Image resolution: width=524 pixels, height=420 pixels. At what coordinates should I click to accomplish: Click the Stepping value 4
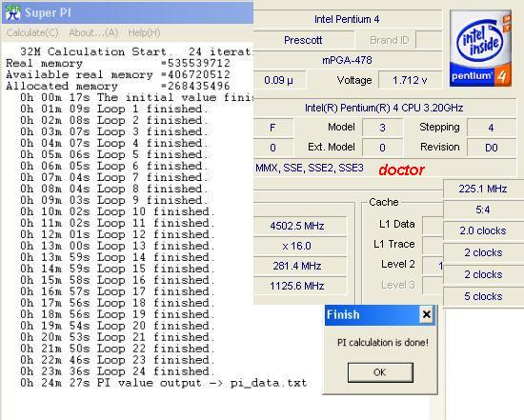(491, 128)
